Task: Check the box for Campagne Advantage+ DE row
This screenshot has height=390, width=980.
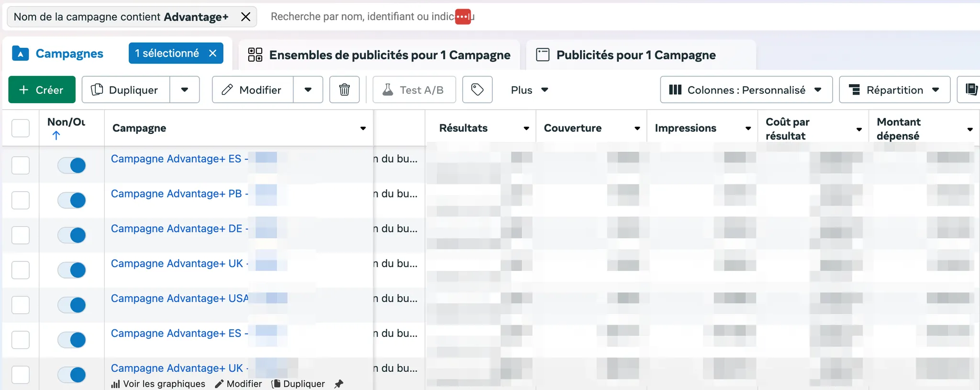Action: pyautogui.click(x=21, y=235)
